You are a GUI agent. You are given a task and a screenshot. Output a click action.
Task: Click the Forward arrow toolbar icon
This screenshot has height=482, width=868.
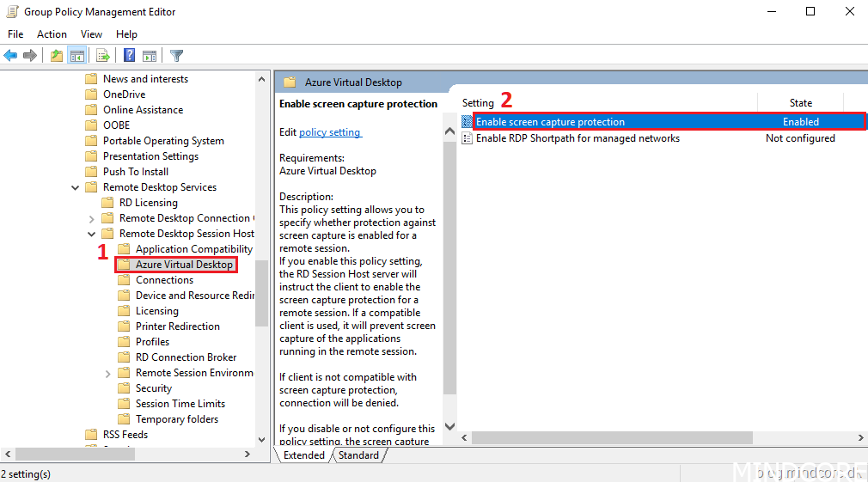tap(30, 56)
